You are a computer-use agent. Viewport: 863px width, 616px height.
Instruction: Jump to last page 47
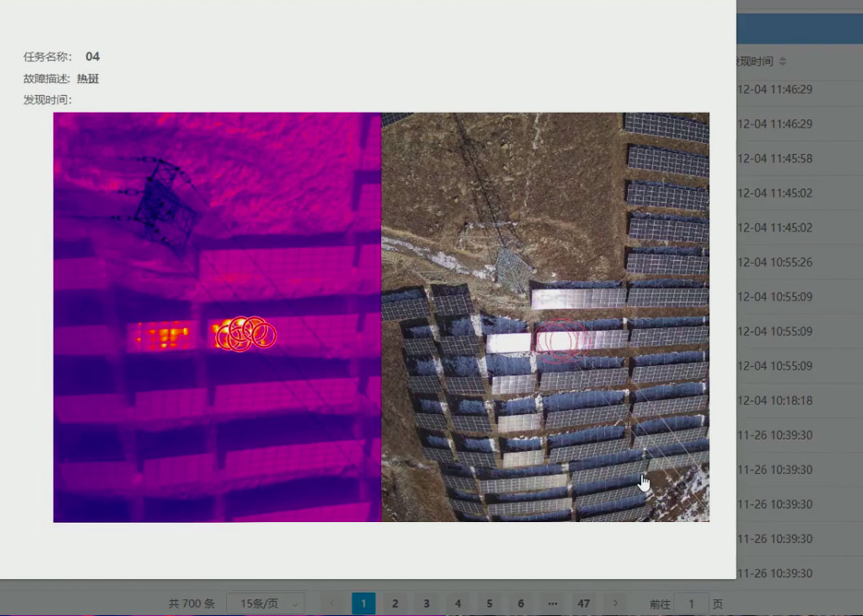click(x=584, y=603)
